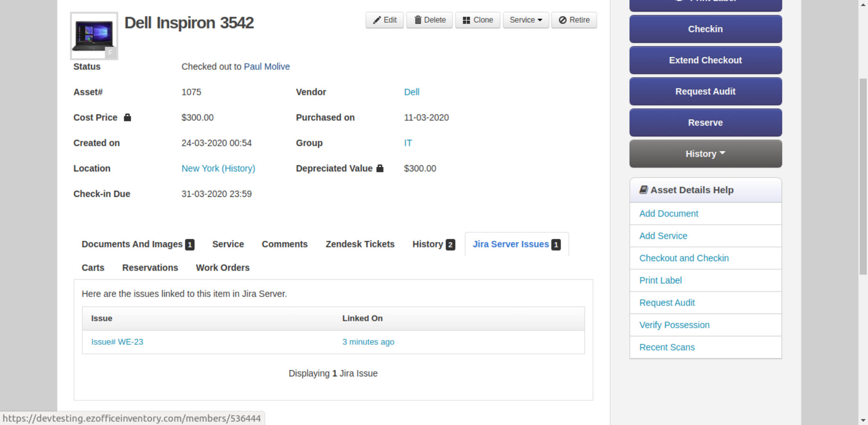Reserve this asset
Screen dimensions: 868x425
pos(705,122)
